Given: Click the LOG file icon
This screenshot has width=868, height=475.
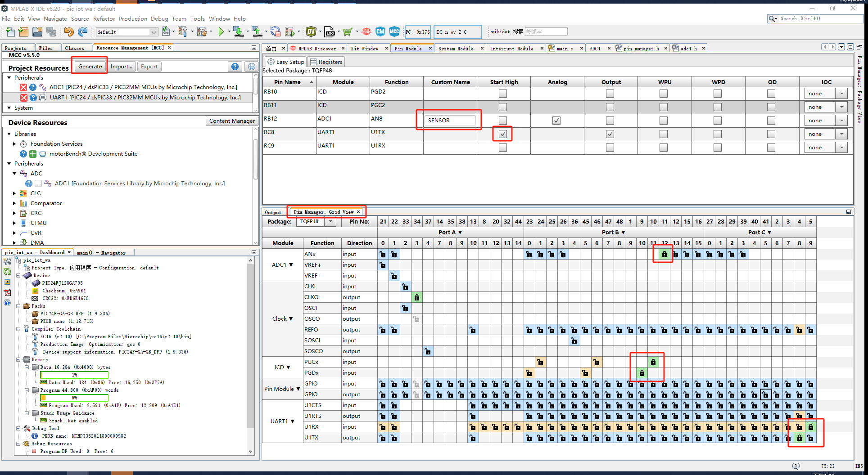Looking at the screenshot, I should tap(330, 31).
